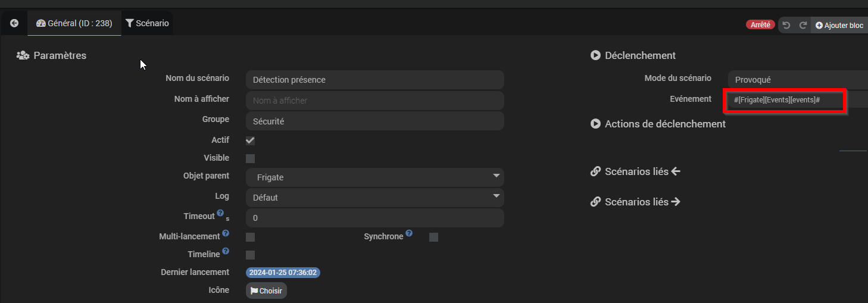The width and height of the screenshot is (868, 303).
Task: Uncheck the Actif checkbox
Action: [x=250, y=140]
